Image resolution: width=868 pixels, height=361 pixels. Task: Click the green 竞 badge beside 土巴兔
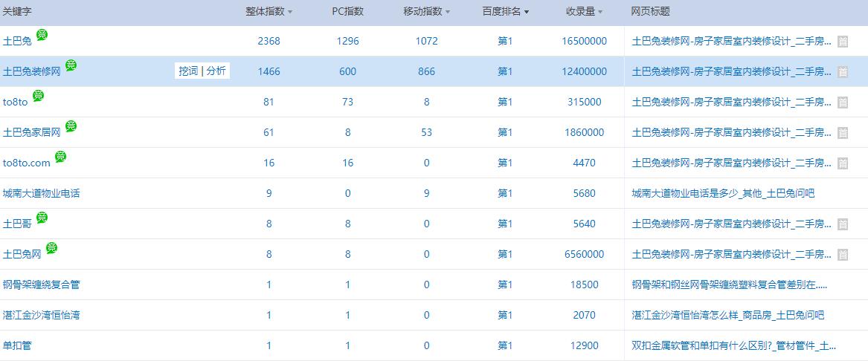click(42, 35)
